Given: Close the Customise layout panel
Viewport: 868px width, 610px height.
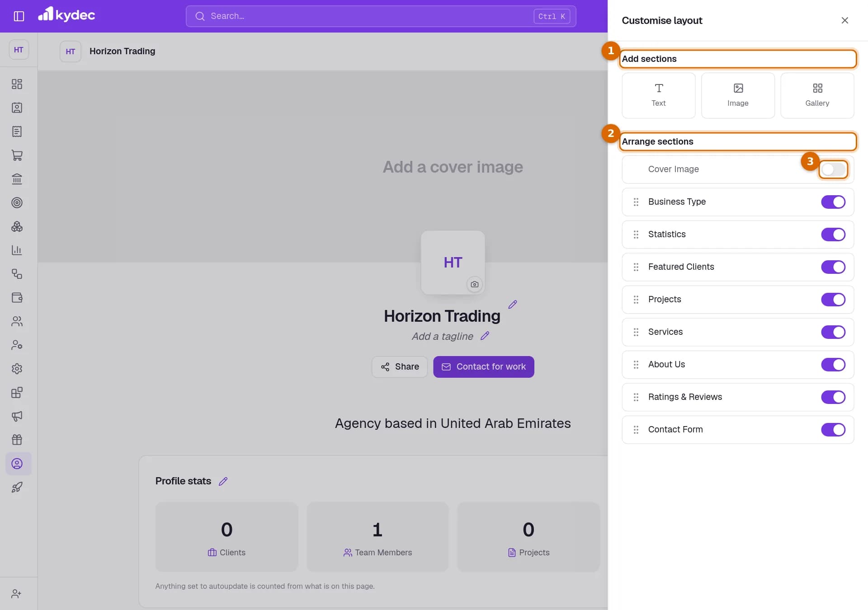Looking at the screenshot, I should tap(844, 20).
